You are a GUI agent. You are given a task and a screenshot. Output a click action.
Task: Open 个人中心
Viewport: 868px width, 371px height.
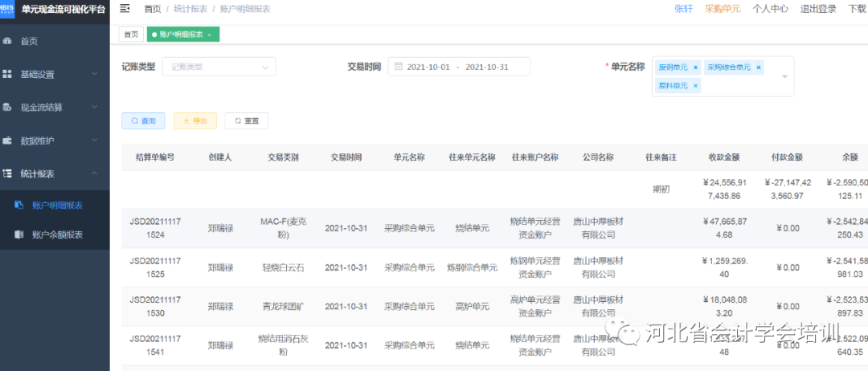[770, 9]
